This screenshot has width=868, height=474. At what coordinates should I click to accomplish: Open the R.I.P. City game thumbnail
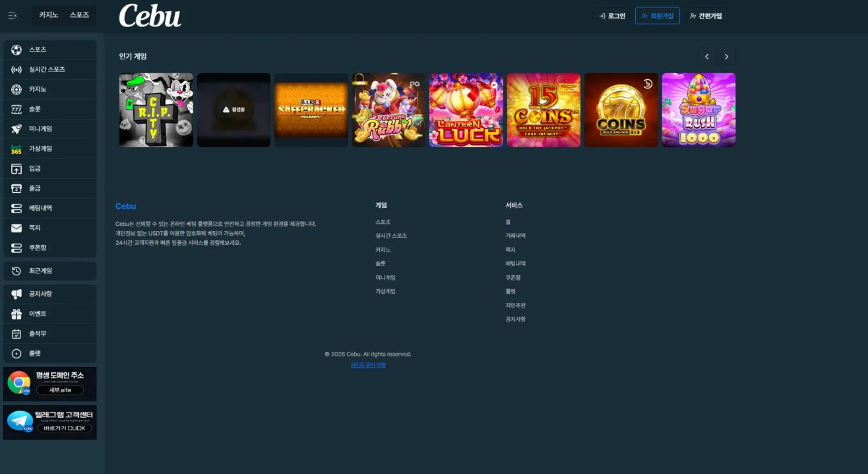click(x=156, y=110)
